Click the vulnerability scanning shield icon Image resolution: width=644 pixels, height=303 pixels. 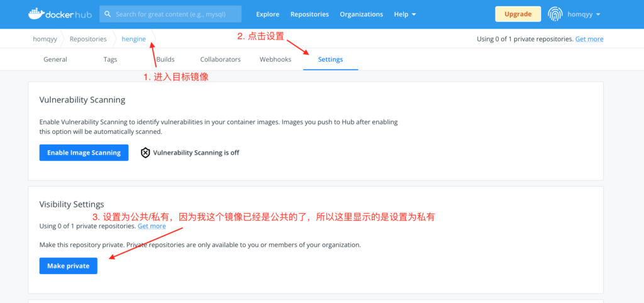[x=145, y=153]
